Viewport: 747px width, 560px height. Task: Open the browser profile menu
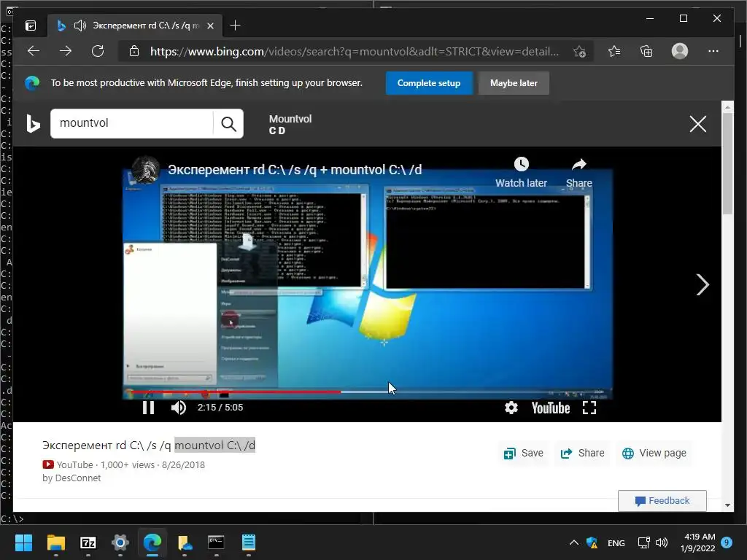pos(680,51)
